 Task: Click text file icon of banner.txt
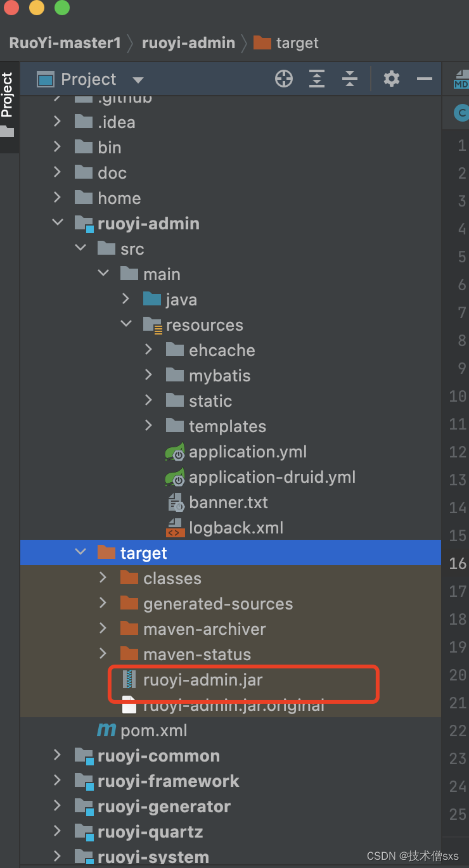click(175, 502)
